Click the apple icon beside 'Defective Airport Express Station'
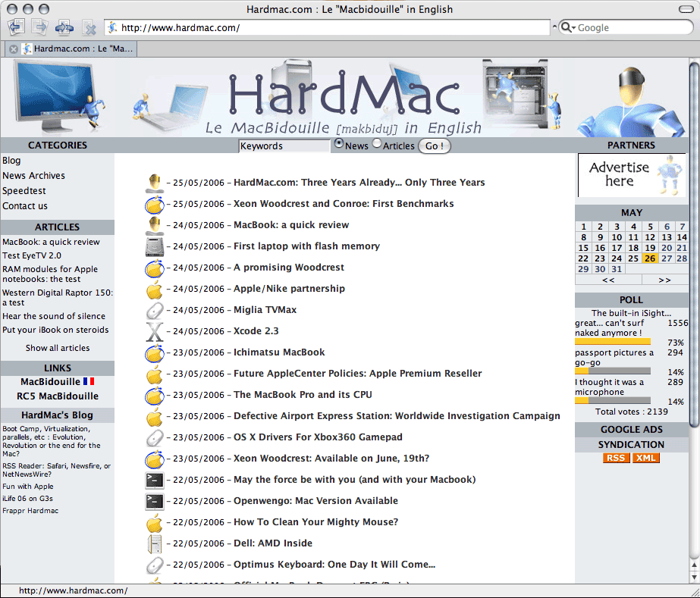The width and height of the screenshot is (700, 598). pos(155,417)
